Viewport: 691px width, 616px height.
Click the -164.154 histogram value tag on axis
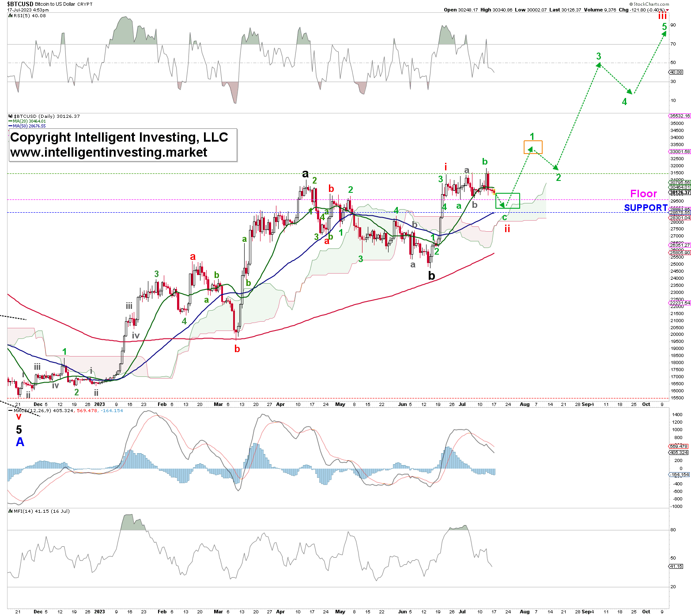tap(679, 475)
